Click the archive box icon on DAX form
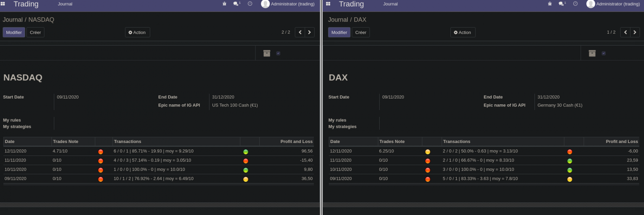 tap(592, 53)
